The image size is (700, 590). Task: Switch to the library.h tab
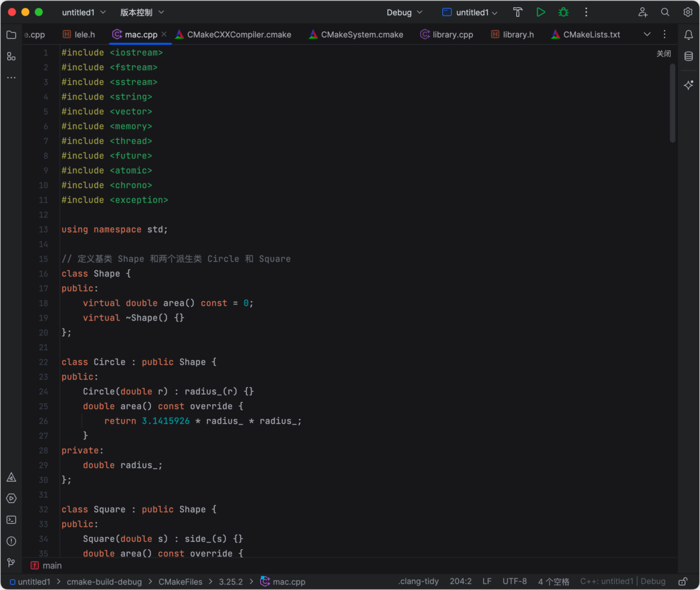[x=513, y=34]
